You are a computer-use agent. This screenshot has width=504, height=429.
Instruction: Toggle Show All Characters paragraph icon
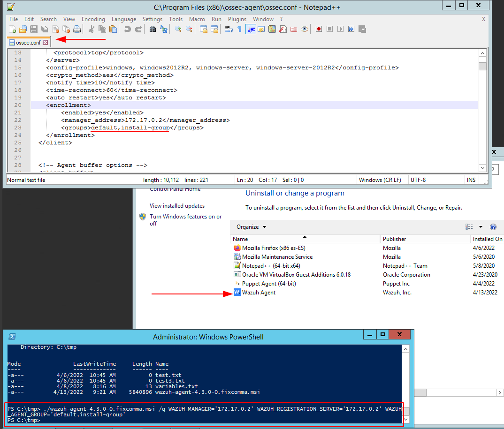point(239,29)
